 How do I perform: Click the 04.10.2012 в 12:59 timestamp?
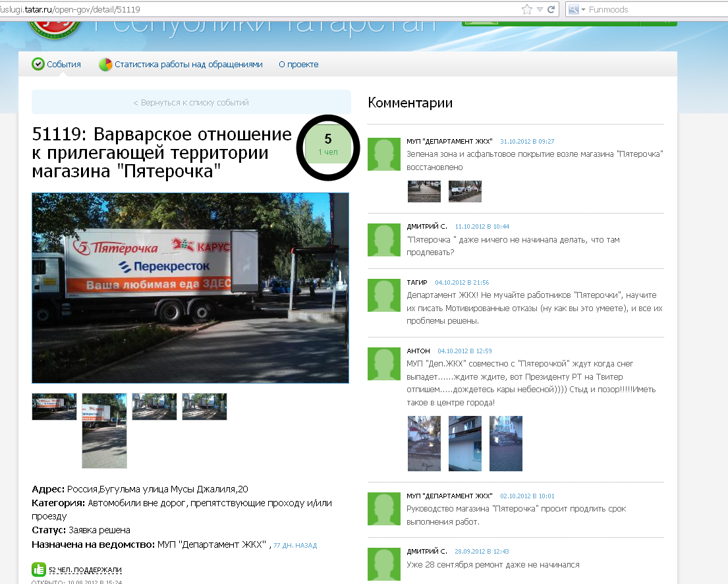[x=464, y=351]
